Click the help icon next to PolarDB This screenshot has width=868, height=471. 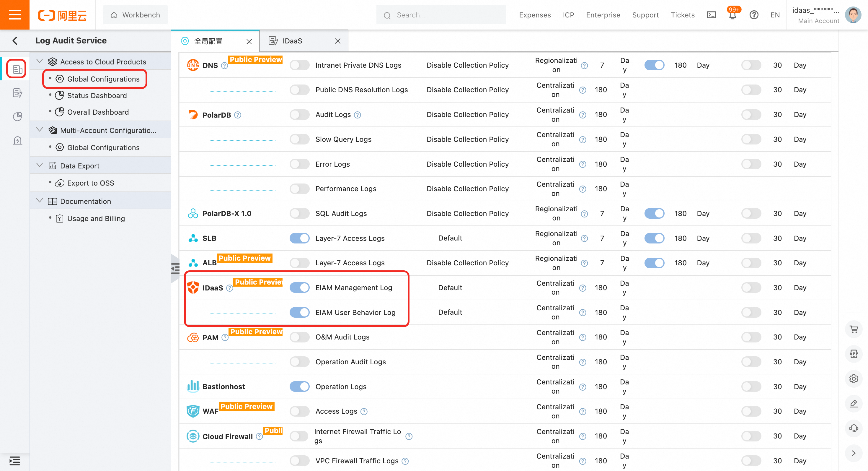(x=238, y=115)
